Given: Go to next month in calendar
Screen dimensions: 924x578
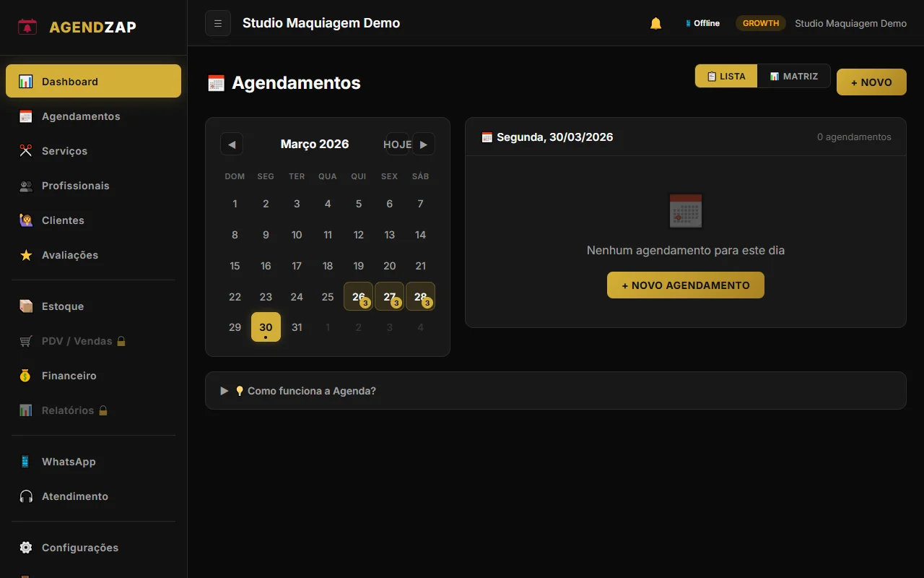Looking at the screenshot, I should (424, 144).
